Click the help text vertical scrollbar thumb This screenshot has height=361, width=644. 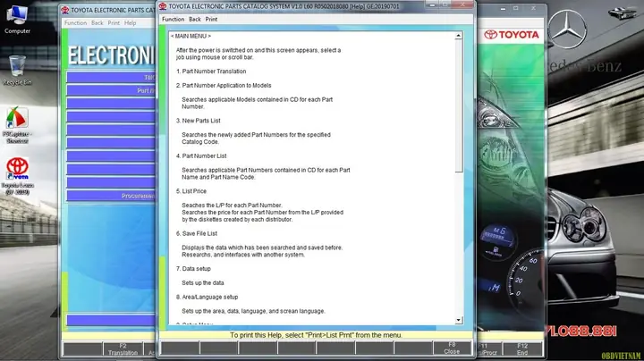point(458,105)
